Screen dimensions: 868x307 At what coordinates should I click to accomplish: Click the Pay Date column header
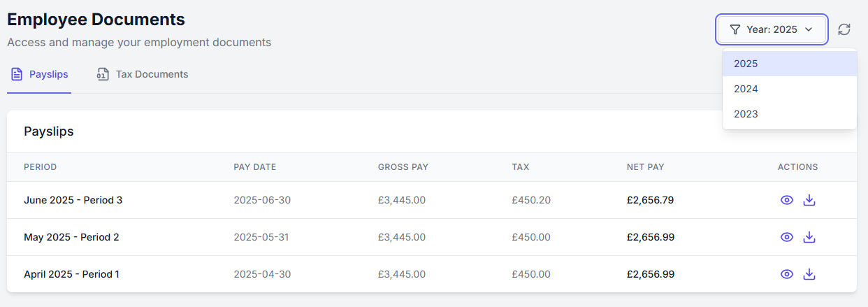point(254,167)
